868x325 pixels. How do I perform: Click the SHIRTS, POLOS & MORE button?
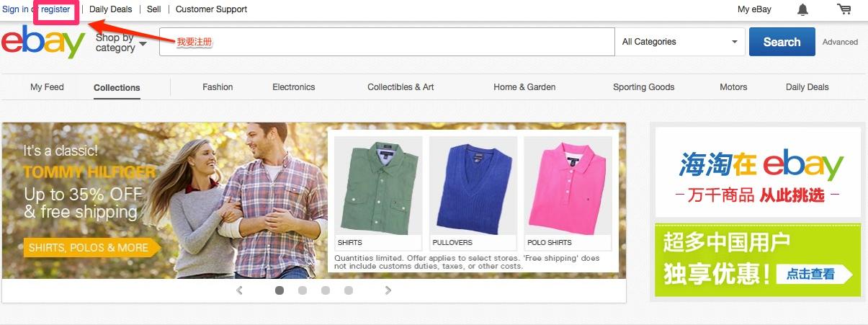91,248
